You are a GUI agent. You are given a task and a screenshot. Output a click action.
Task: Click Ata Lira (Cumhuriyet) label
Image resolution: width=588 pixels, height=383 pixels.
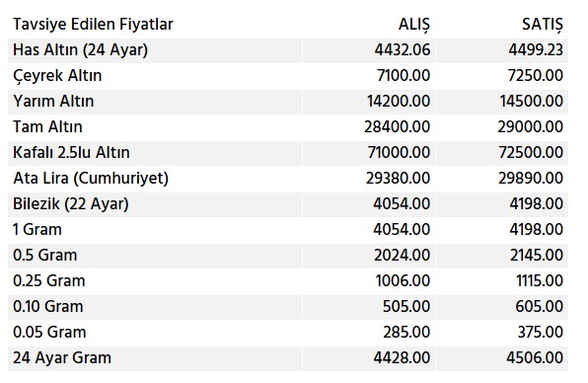(x=91, y=179)
